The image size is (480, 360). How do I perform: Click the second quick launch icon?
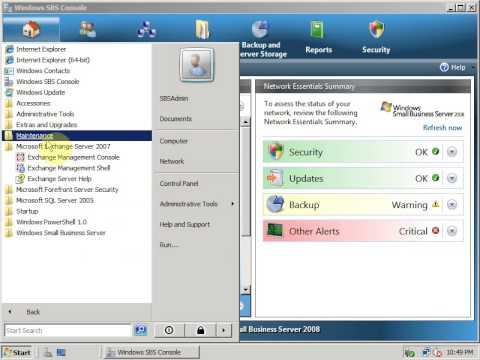pos(61,352)
